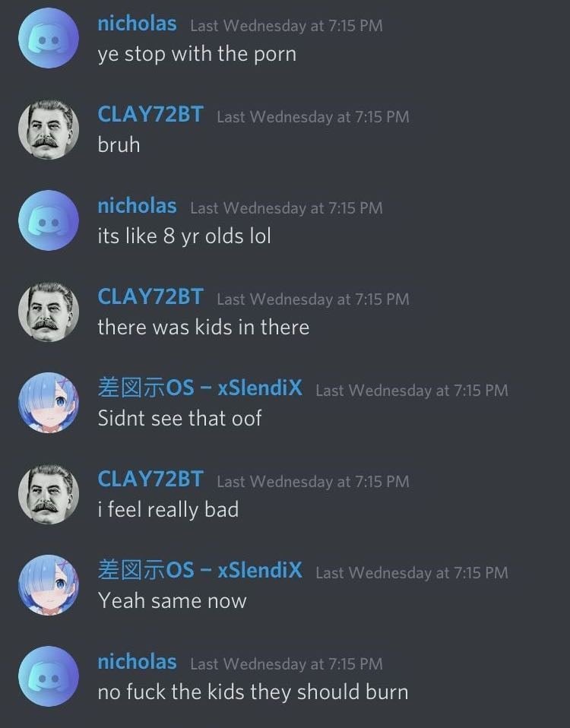Click xSlendiX username above 'Sidnt see that oof'

point(200,388)
